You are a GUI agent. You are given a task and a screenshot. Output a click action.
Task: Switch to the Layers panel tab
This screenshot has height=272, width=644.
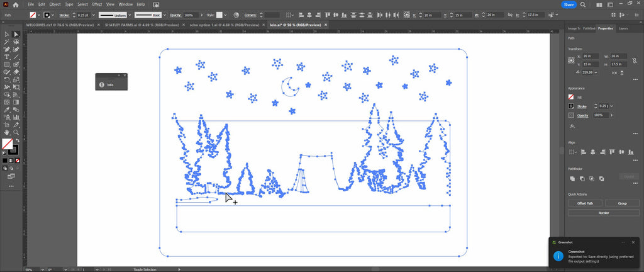coord(623,28)
